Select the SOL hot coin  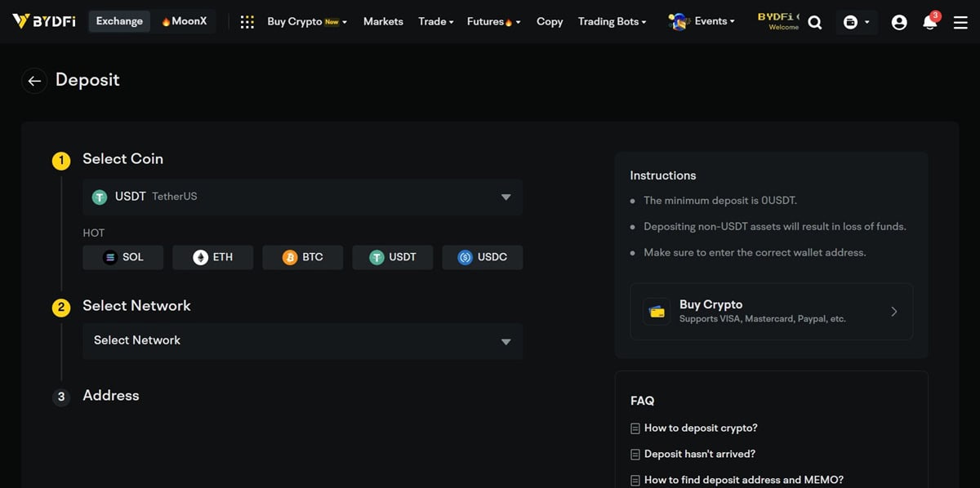point(122,257)
